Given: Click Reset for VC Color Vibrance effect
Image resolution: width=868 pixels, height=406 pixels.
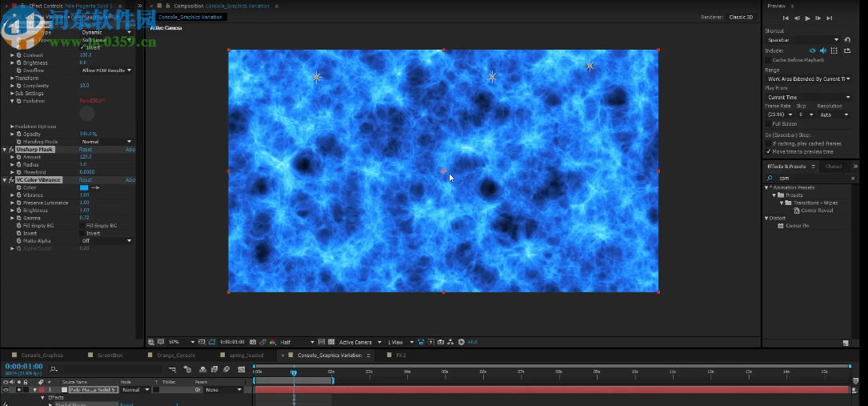Looking at the screenshot, I should [x=86, y=180].
